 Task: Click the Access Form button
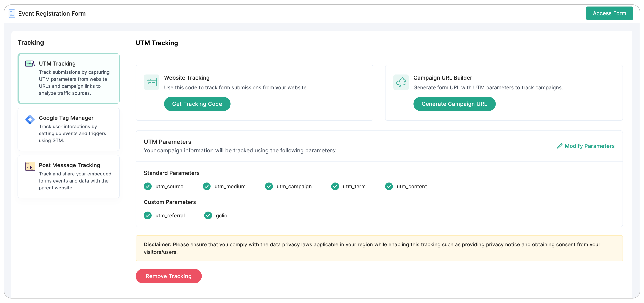[609, 13]
